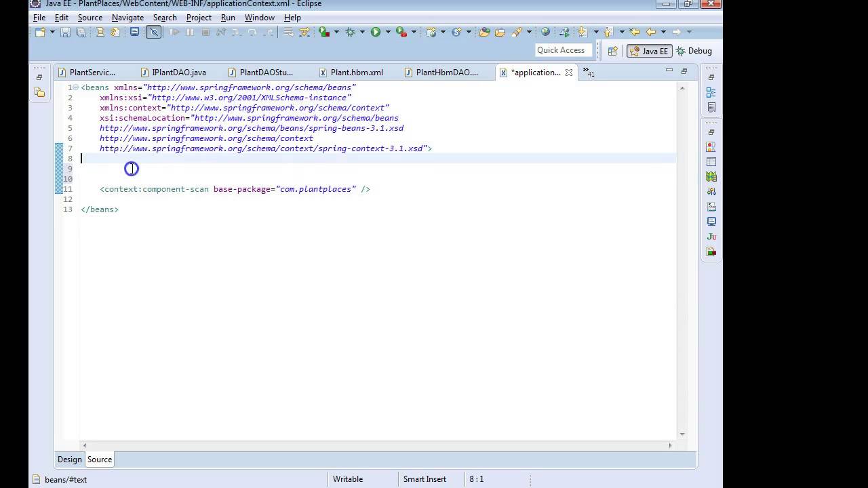Click the New Servlet icon
This screenshot has width=868, height=488.
click(457, 32)
